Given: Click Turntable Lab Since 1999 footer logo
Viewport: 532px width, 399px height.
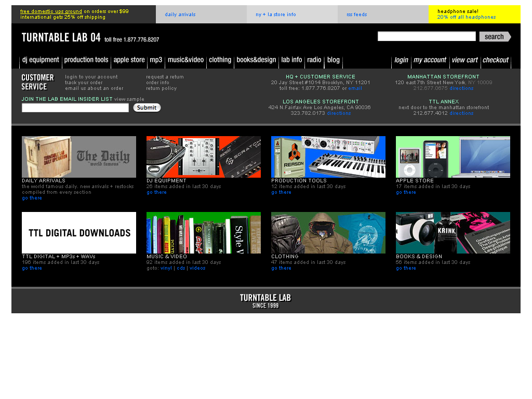Looking at the screenshot, I should [265, 301].
